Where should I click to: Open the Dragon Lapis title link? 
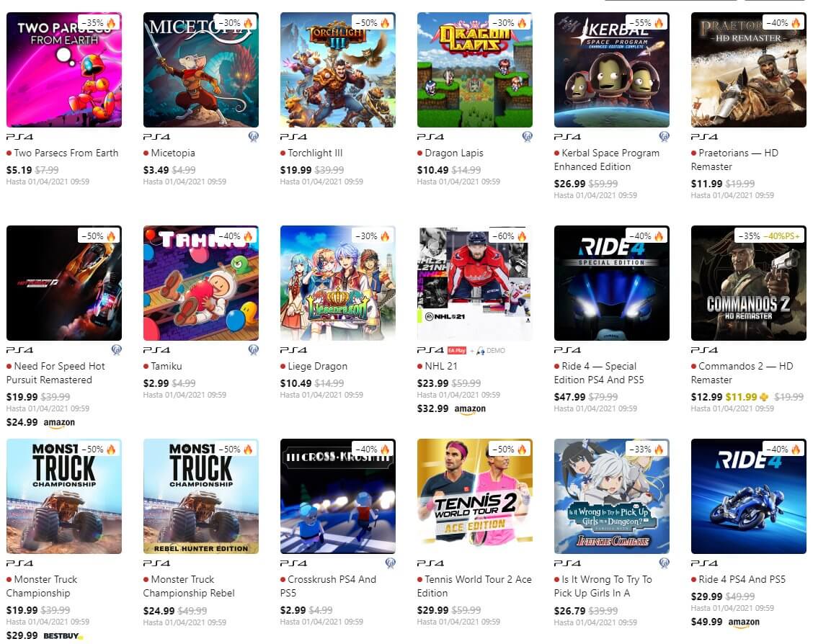click(454, 153)
